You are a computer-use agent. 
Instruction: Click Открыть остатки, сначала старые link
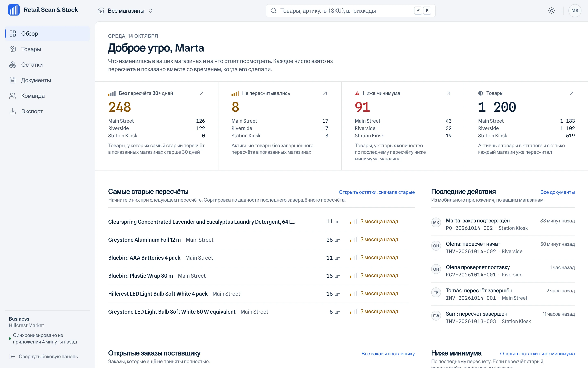click(377, 192)
